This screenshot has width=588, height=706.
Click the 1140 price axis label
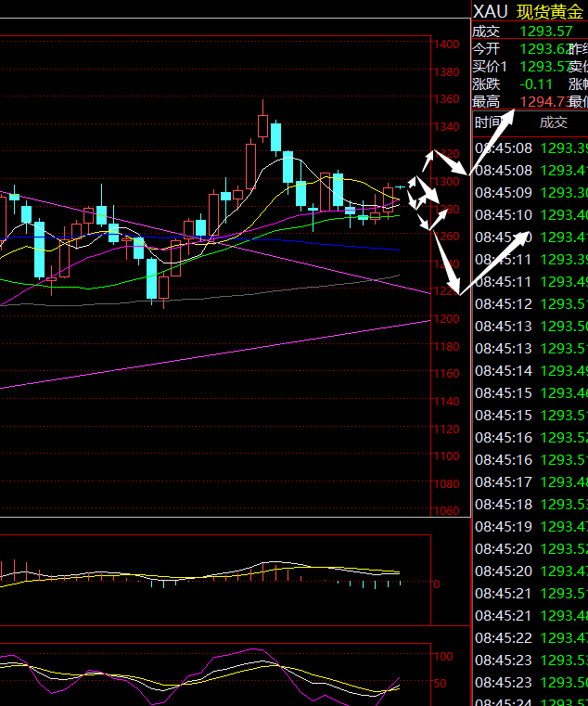(x=446, y=402)
